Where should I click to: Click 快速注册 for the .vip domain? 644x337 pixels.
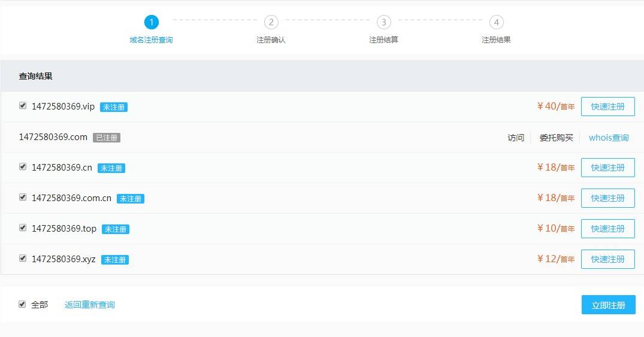pyautogui.click(x=608, y=107)
